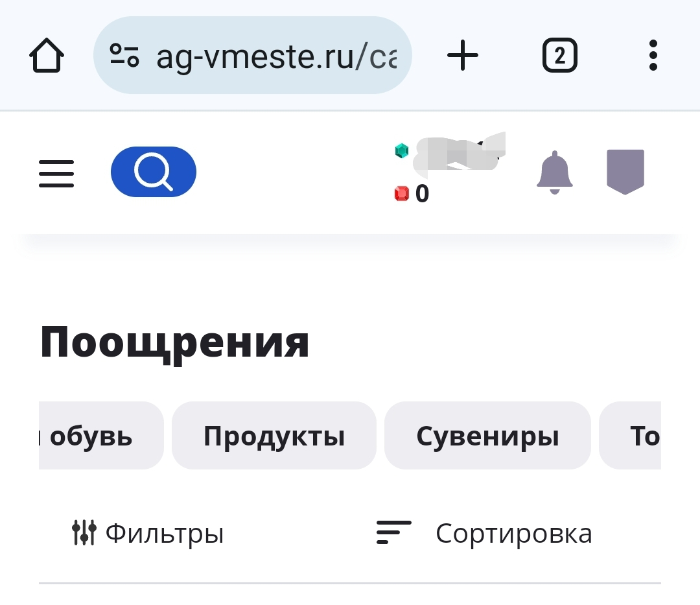Open the purple profile badge
This screenshot has width=700, height=605.
click(625, 172)
